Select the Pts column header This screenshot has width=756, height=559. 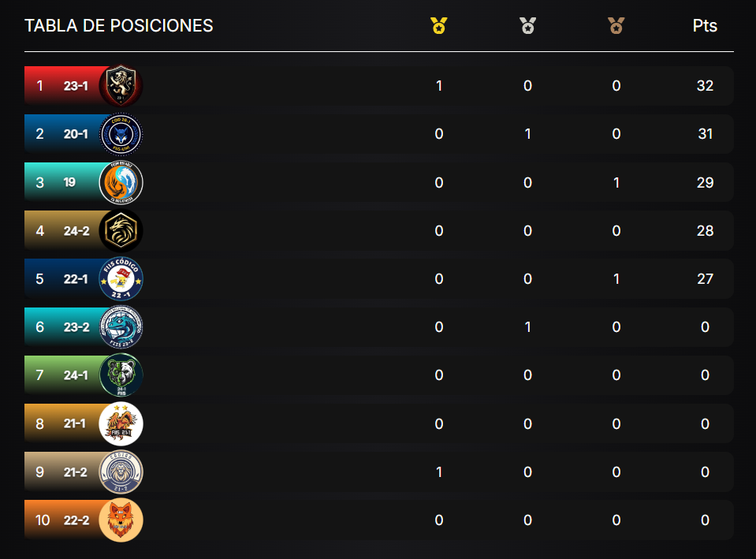coord(705,25)
